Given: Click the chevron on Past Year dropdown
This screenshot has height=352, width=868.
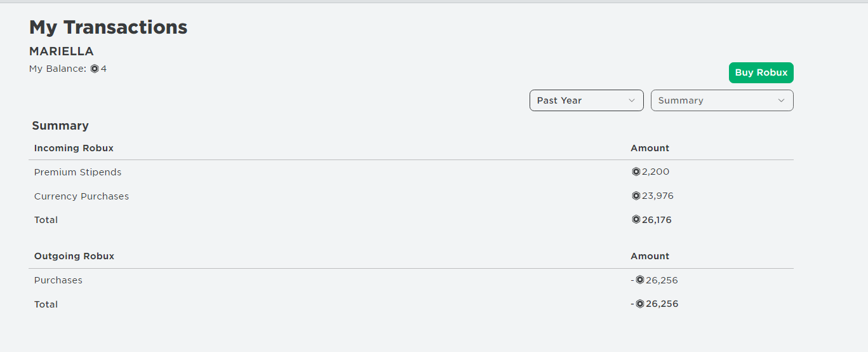Looking at the screenshot, I should [x=632, y=100].
